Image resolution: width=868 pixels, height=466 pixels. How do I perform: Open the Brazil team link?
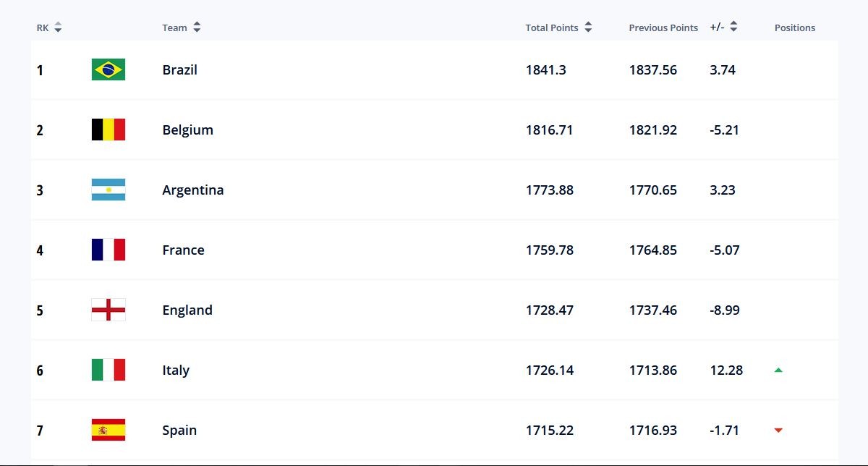[180, 69]
